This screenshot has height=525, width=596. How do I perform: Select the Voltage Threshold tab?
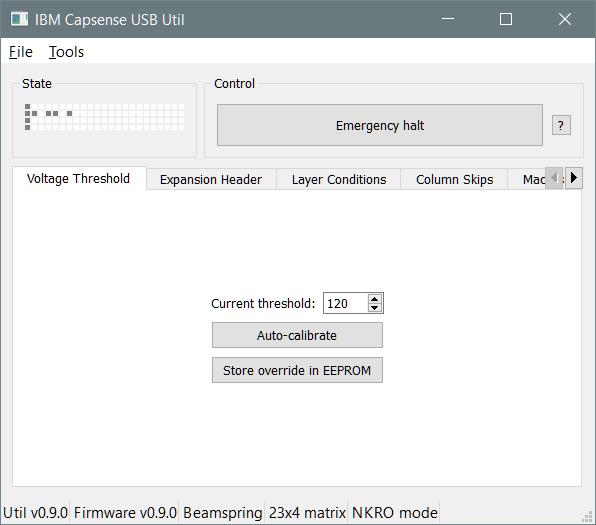79,178
